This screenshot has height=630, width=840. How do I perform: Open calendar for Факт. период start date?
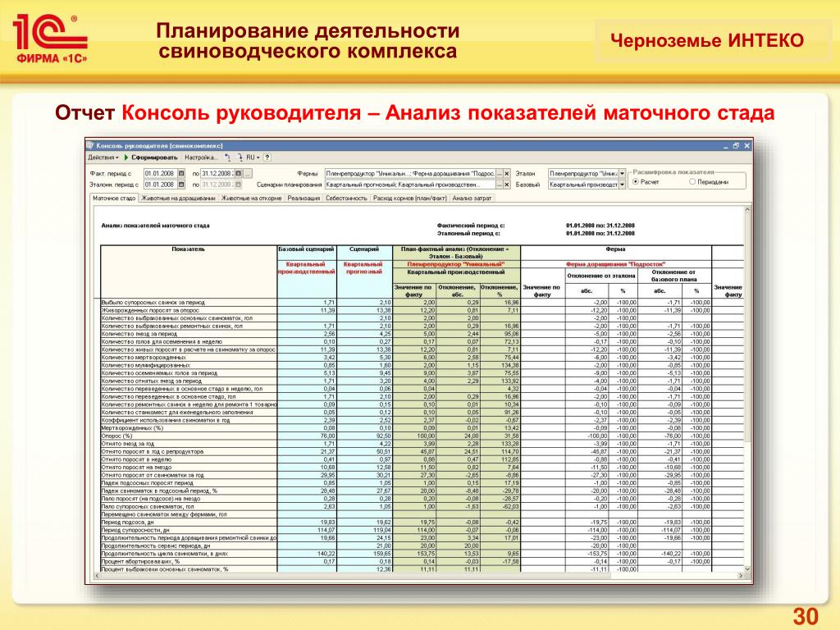181,174
